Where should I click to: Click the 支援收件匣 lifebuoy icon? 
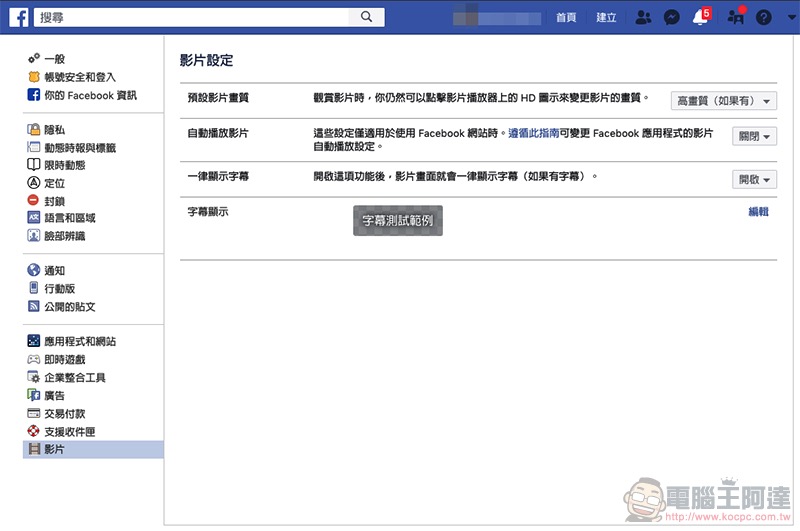pos(34,431)
